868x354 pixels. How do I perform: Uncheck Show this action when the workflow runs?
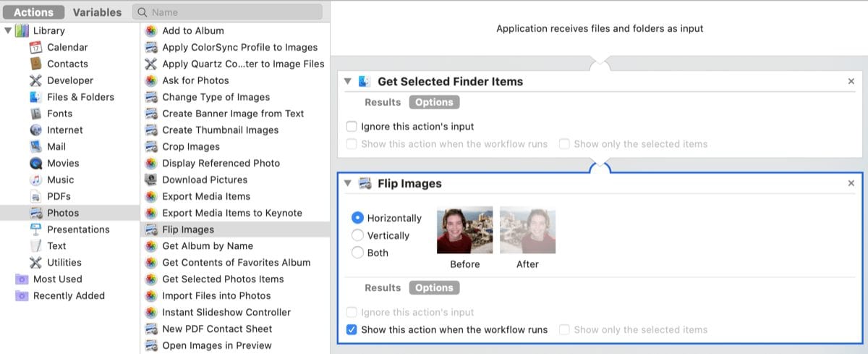pyautogui.click(x=352, y=329)
